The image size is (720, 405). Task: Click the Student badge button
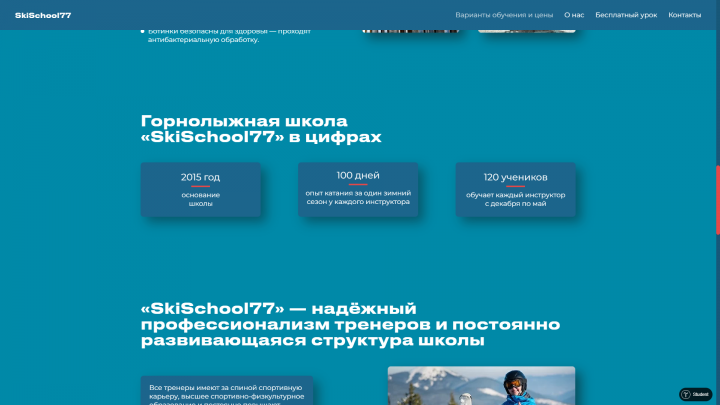[695, 394]
